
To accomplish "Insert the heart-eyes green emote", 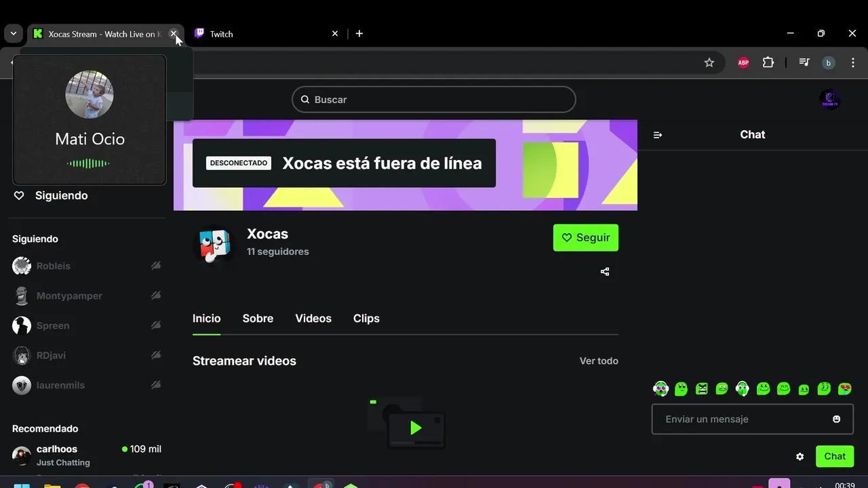I will 845,389.
